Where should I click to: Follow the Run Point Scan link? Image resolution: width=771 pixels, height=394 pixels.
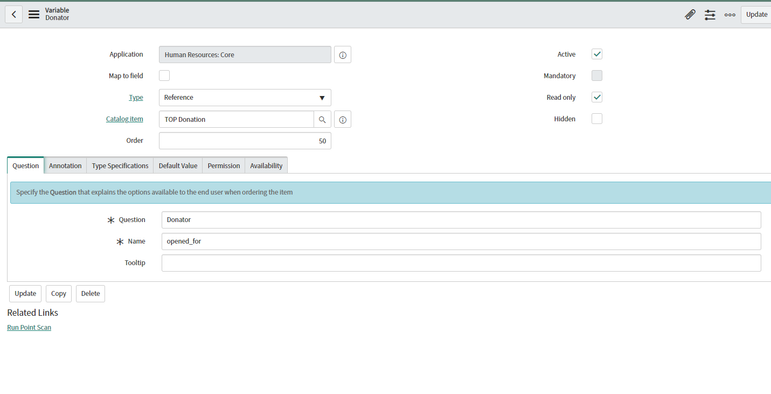pyautogui.click(x=29, y=328)
